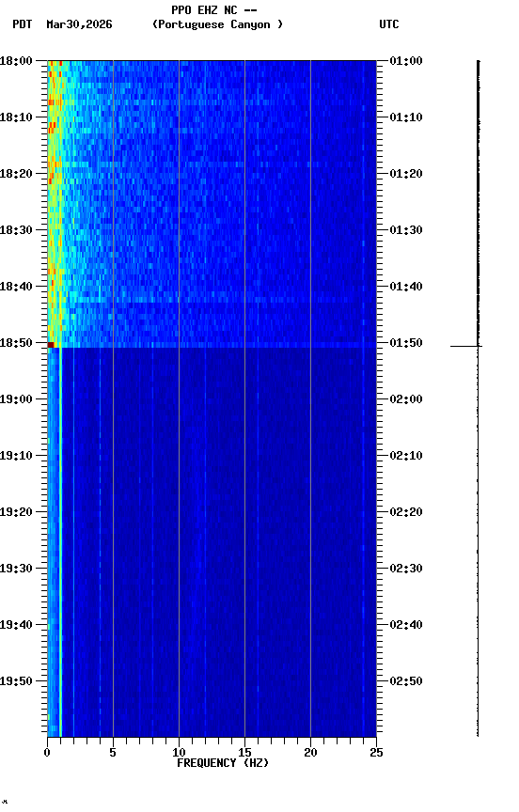This screenshot has height=812, width=519.
Task: Click the '02:20' UTC time label
Action: click(406, 512)
